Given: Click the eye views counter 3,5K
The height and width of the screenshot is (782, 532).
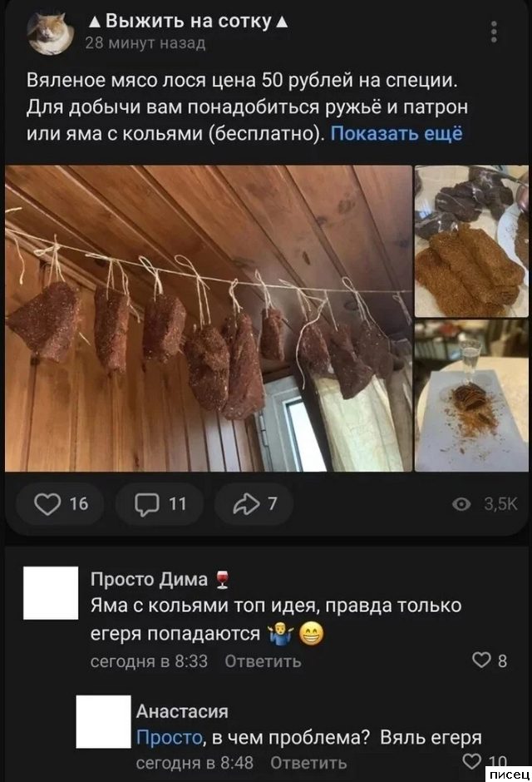Looking at the screenshot, I should click(485, 503).
